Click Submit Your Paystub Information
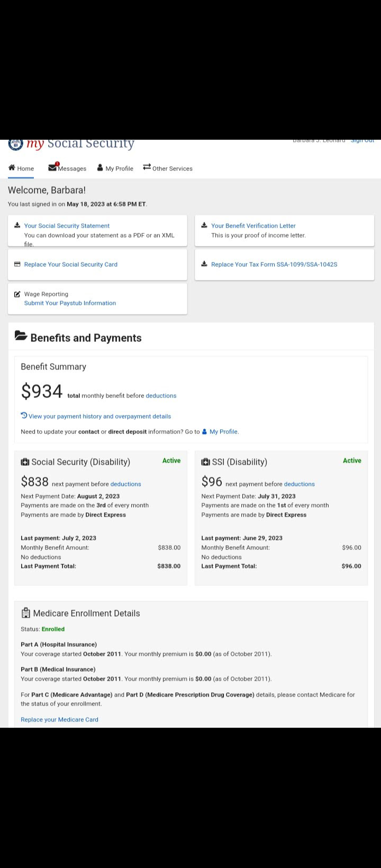 click(x=70, y=303)
